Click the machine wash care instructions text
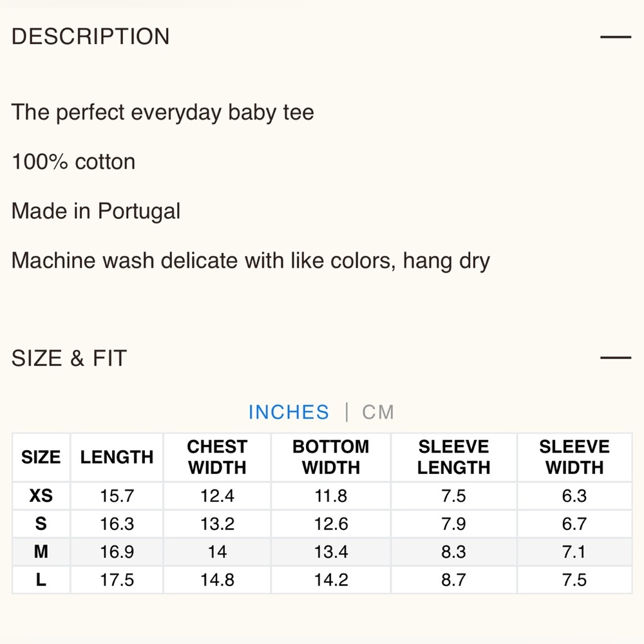This screenshot has height=644, width=644. click(251, 261)
